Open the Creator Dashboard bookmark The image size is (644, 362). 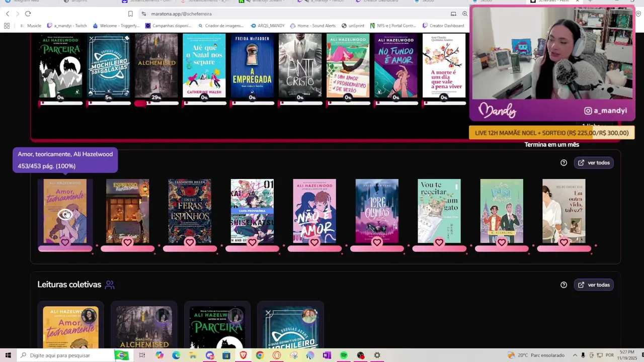pyautogui.click(x=443, y=26)
